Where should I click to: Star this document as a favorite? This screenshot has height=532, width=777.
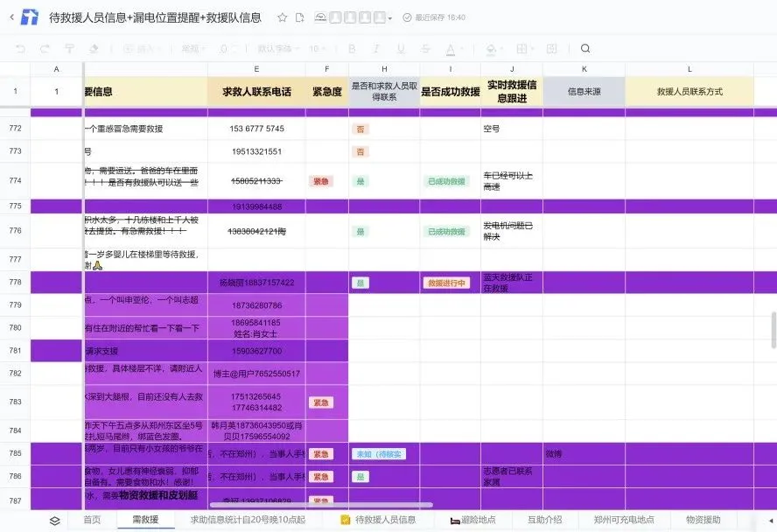(x=283, y=17)
